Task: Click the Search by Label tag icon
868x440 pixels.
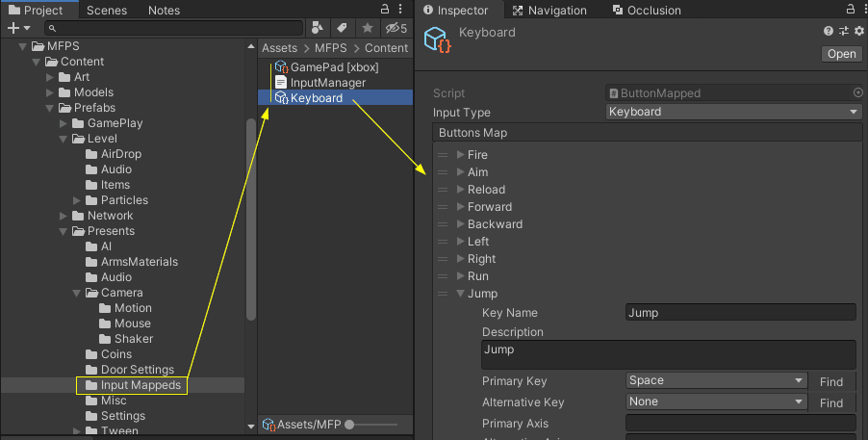Action: pyautogui.click(x=342, y=29)
